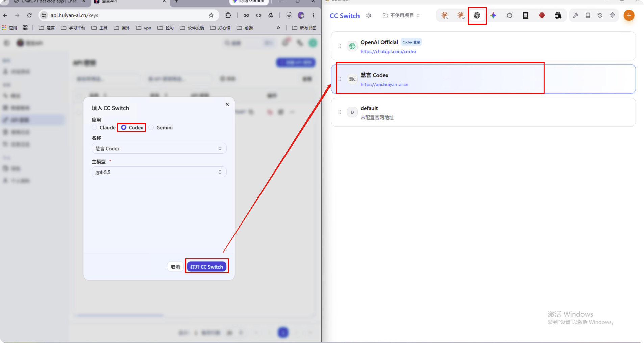Viewport: 644px width, 343px height.
Task: Select the crossed-circle app icon in CC Switch
Action: click(510, 15)
